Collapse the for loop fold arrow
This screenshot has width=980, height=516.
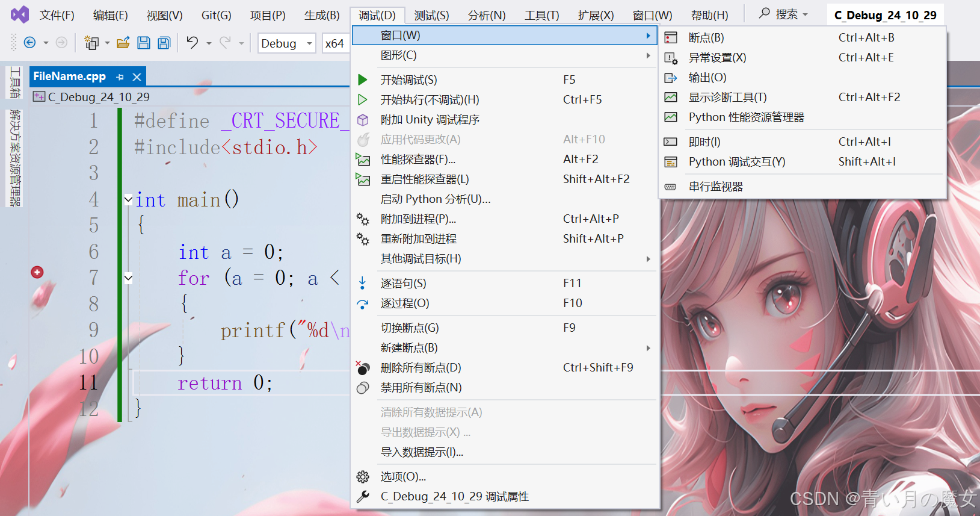[128, 278]
